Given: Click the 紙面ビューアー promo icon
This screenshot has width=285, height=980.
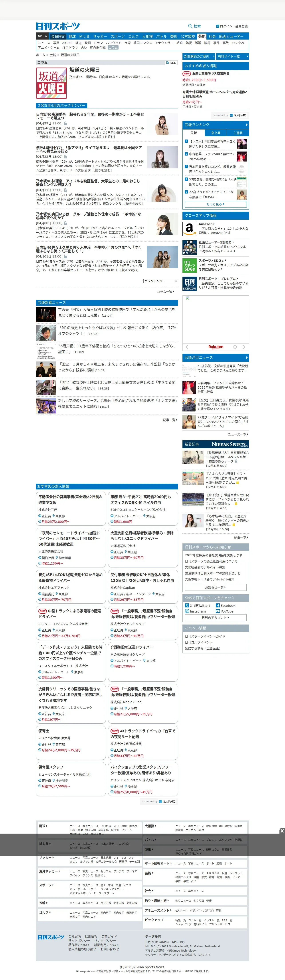Looking at the screenshot, I should (190, 247).
